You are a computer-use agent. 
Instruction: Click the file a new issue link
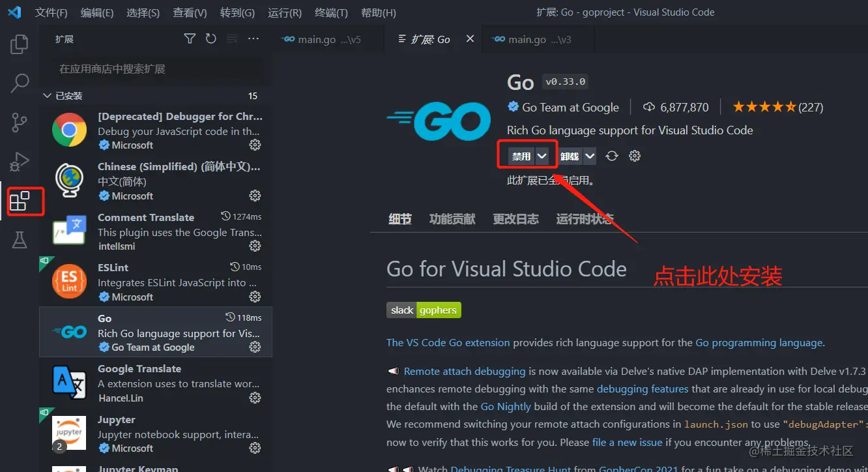tap(627, 442)
